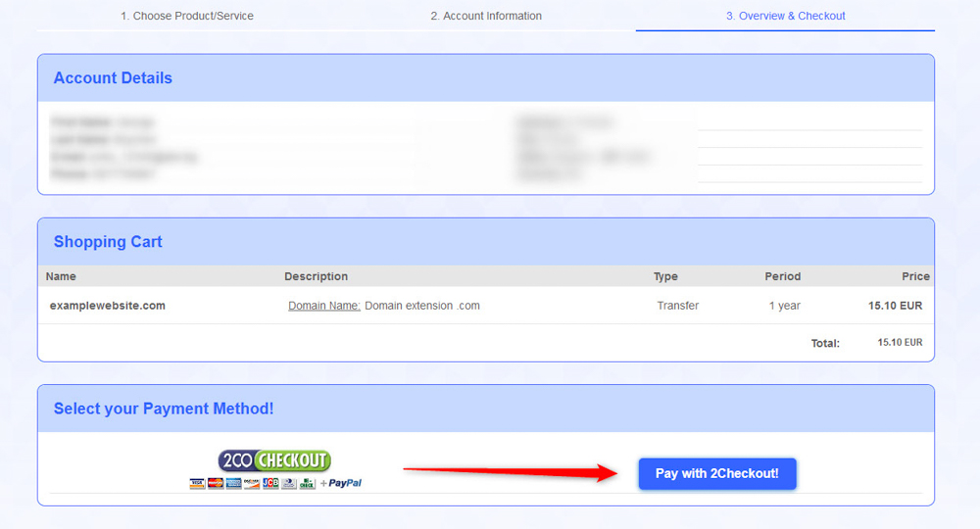Click the MasterCard icon

tap(216, 483)
